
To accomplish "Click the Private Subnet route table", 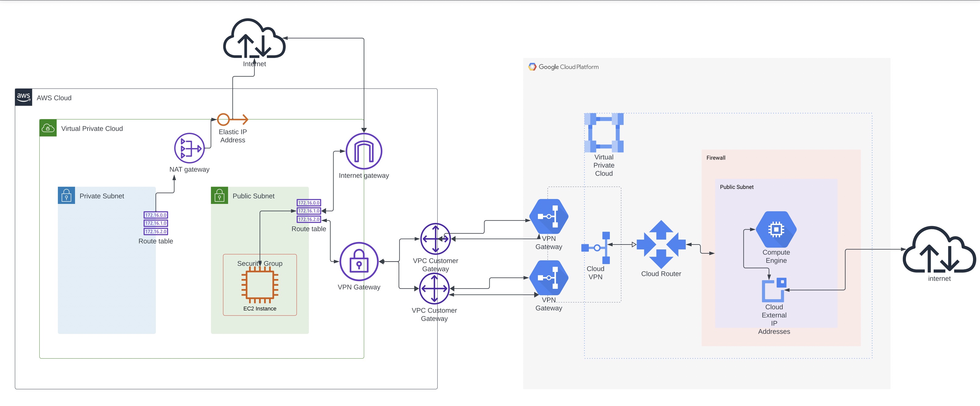I will 156,223.
